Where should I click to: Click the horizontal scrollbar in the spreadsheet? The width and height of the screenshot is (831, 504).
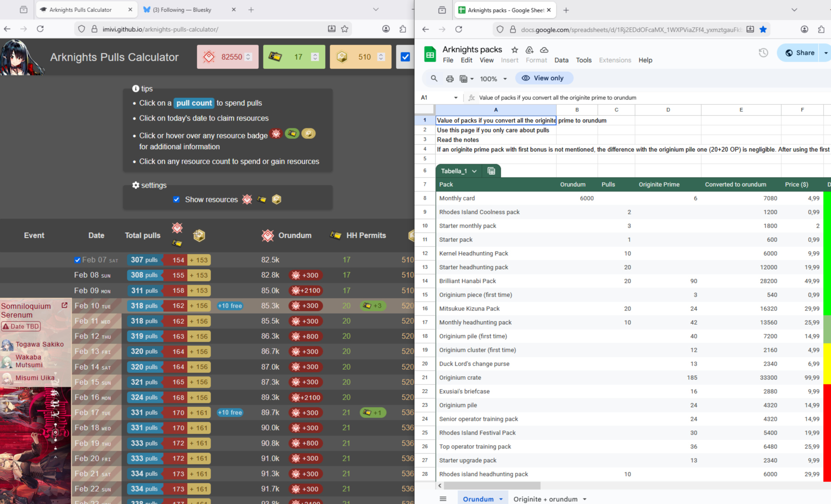(492, 486)
